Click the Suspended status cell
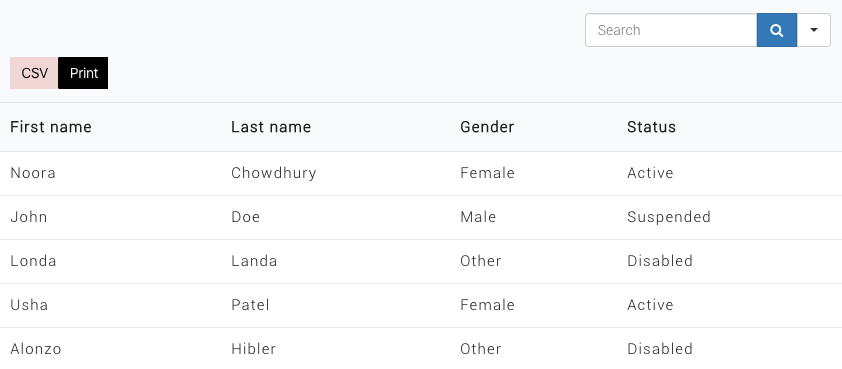This screenshot has width=842, height=369. (x=669, y=217)
